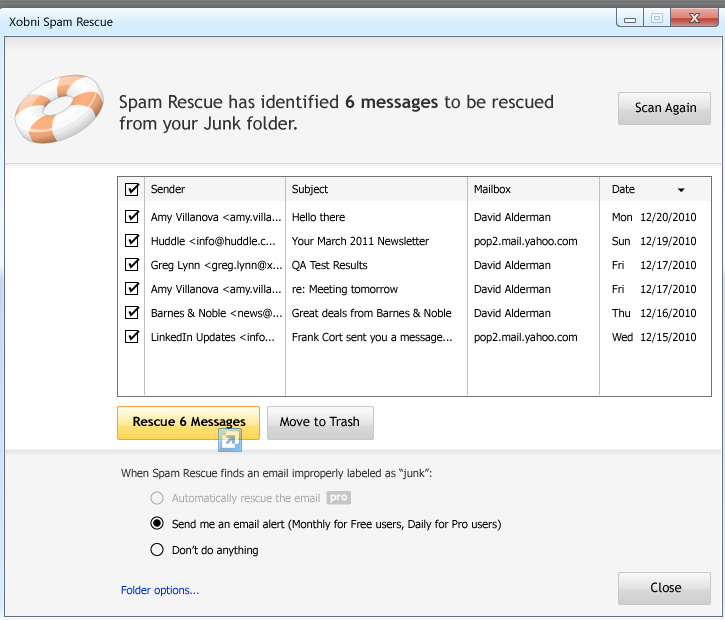
Task: Click the Date column sort arrow
Action: pyautogui.click(x=681, y=190)
